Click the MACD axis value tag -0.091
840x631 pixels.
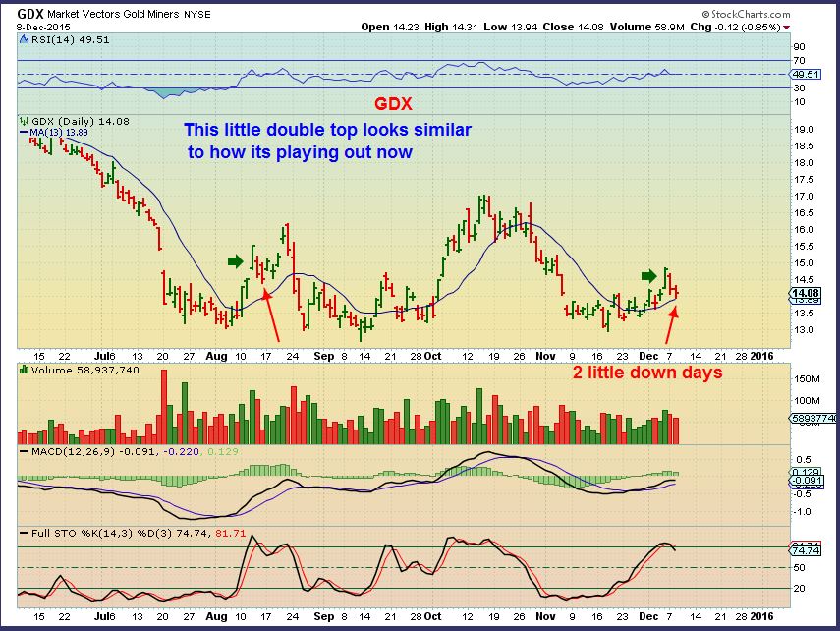(807, 481)
